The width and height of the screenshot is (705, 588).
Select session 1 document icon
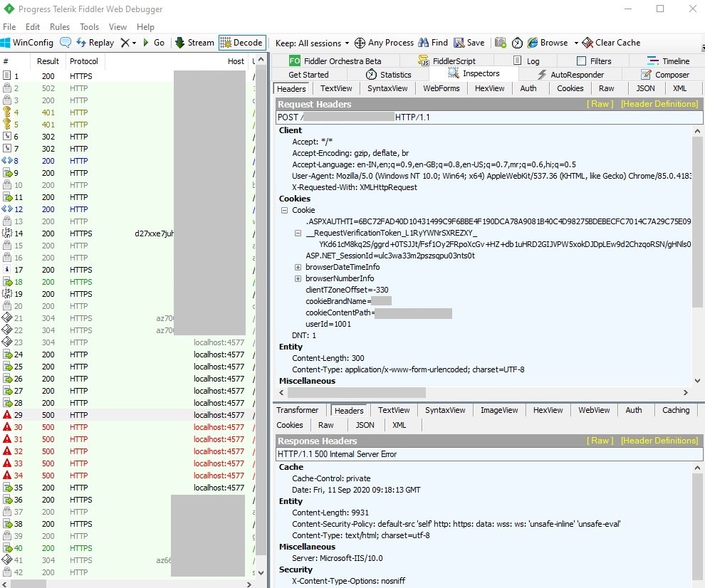pos(6,76)
